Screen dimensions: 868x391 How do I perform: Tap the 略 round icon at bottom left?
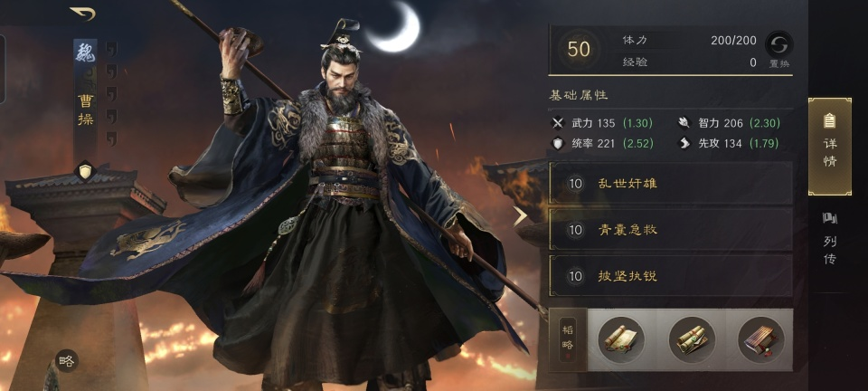[x=66, y=361]
